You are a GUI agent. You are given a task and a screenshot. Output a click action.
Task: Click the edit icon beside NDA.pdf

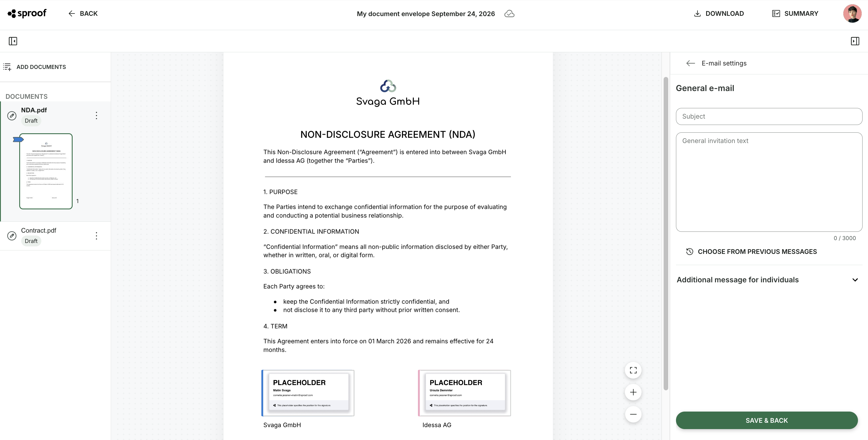click(12, 116)
